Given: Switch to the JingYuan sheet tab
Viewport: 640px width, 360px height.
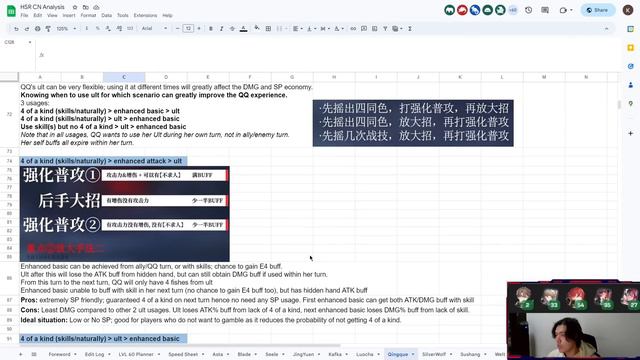Looking at the screenshot, I should click(x=303, y=354).
